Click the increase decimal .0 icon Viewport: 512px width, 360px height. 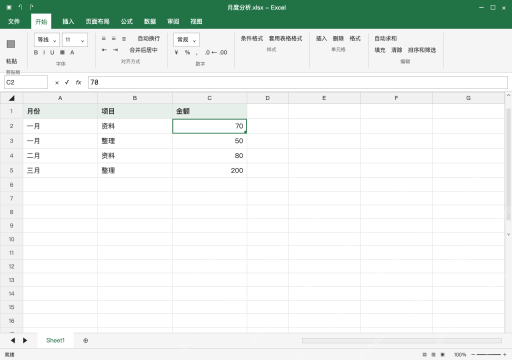point(208,52)
